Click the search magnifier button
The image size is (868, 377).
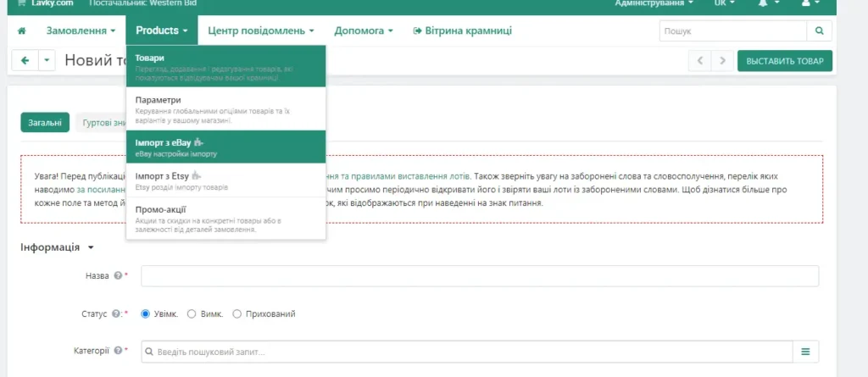(820, 31)
